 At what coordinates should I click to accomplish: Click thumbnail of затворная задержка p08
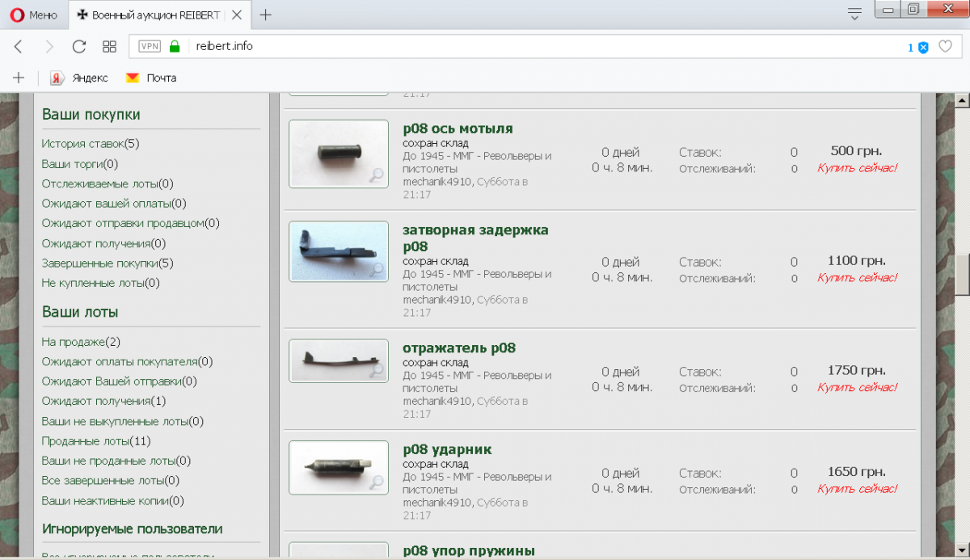[x=339, y=251]
